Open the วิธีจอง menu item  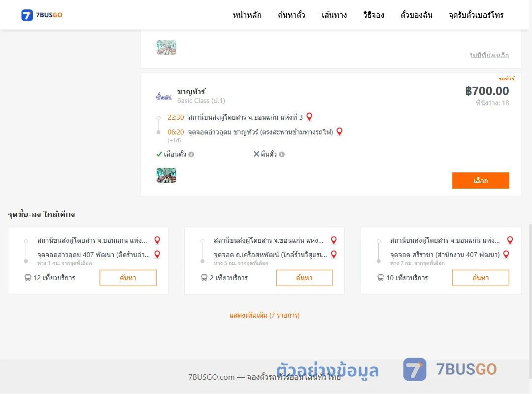[373, 15]
